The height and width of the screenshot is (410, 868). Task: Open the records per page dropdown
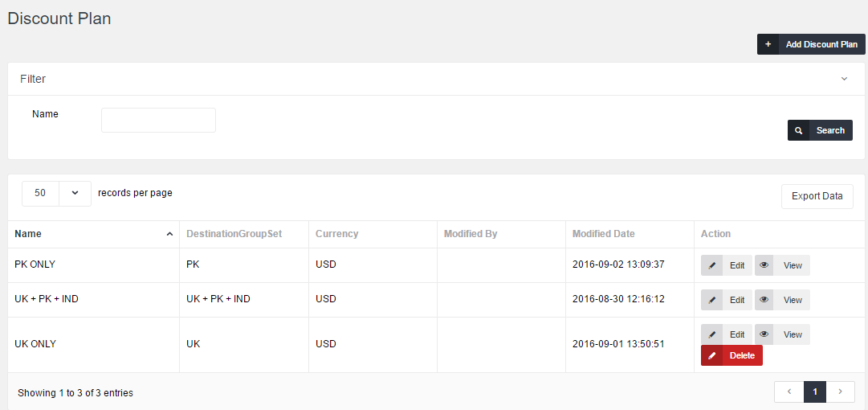75,194
